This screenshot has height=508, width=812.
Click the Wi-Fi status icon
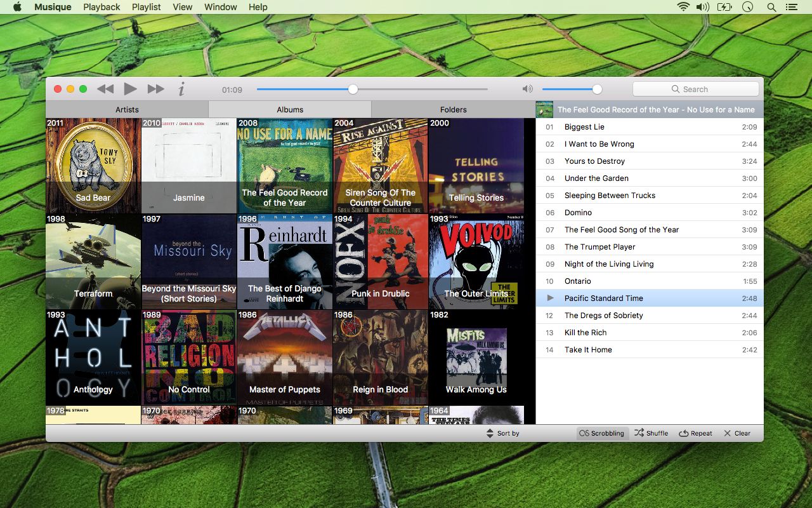coord(683,7)
